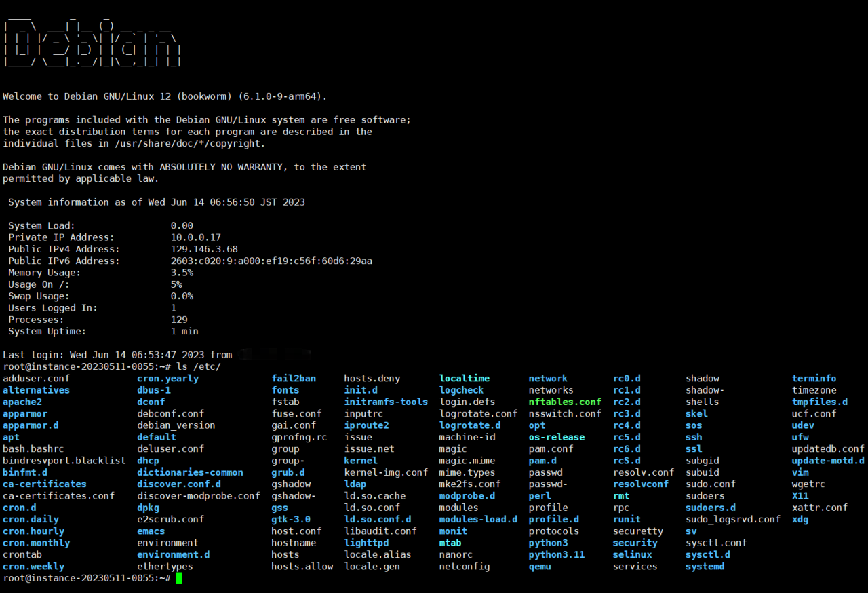This screenshot has width=868, height=593.
Task: Select the fail2ban directory name
Action: click(x=294, y=379)
